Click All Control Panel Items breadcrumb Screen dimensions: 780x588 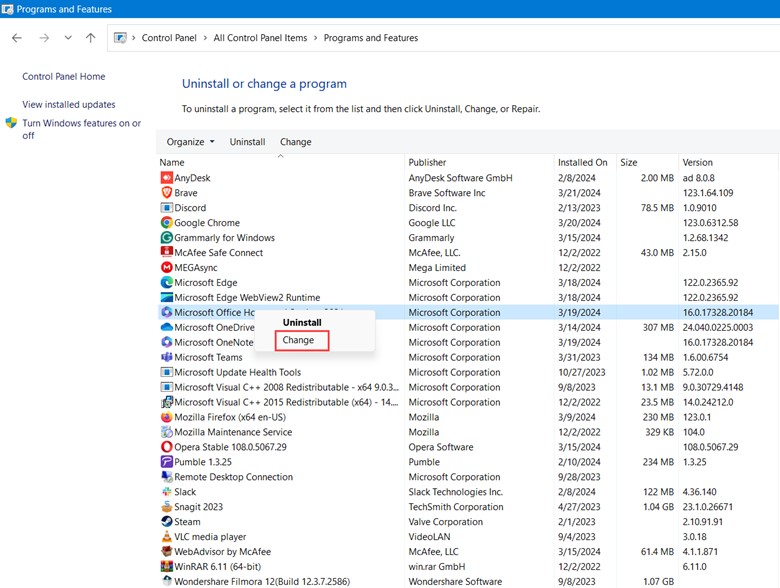(260, 38)
